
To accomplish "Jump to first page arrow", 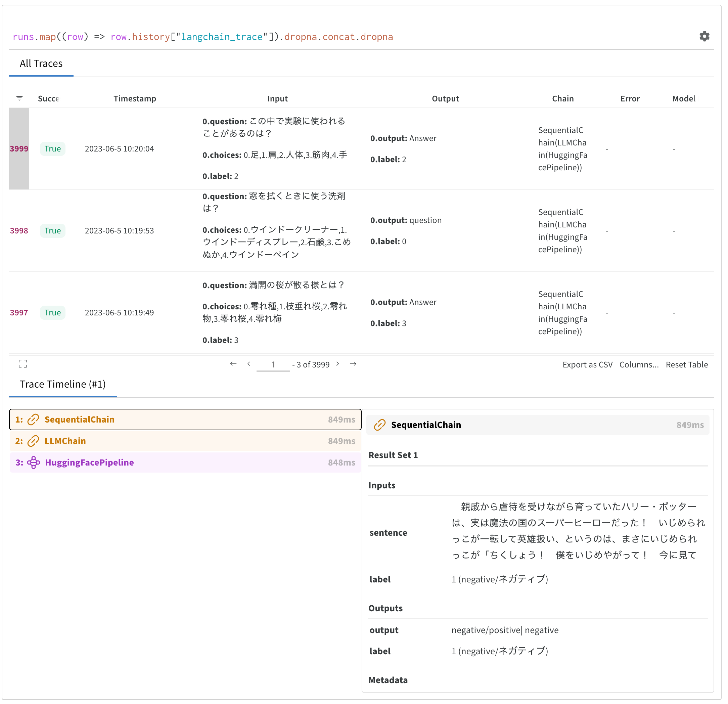I will coord(233,364).
